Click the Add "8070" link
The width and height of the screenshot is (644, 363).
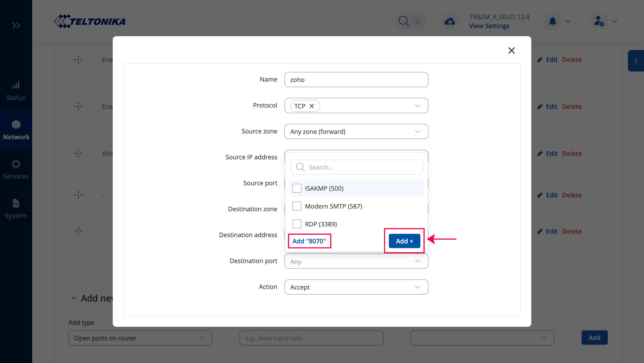pyautogui.click(x=309, y=241)
